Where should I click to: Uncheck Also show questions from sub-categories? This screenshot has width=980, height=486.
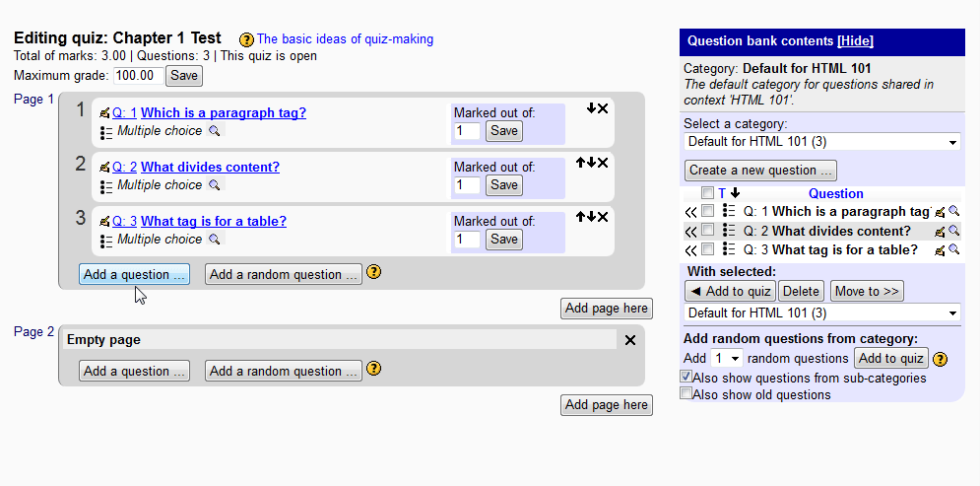[686, 378]
